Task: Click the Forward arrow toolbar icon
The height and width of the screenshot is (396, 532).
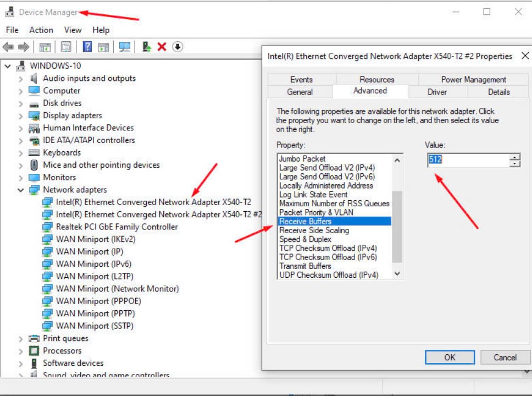Action: (24, 47)
